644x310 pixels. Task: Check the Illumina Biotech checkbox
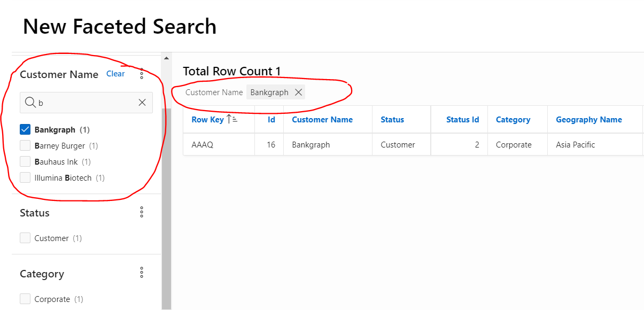(x=25, y=177)
